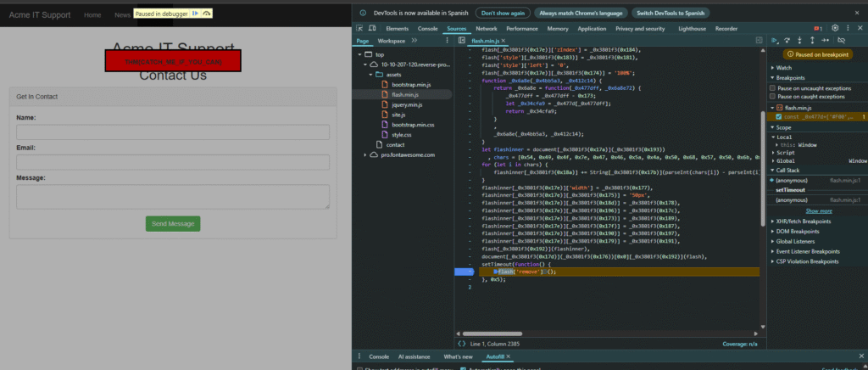
Task: Deactivate breakpoints icon
Action: tap(841, 40)
